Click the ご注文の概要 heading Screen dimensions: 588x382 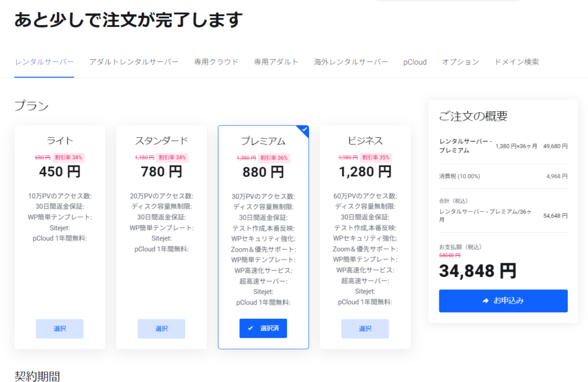click(x=473, y=116)
